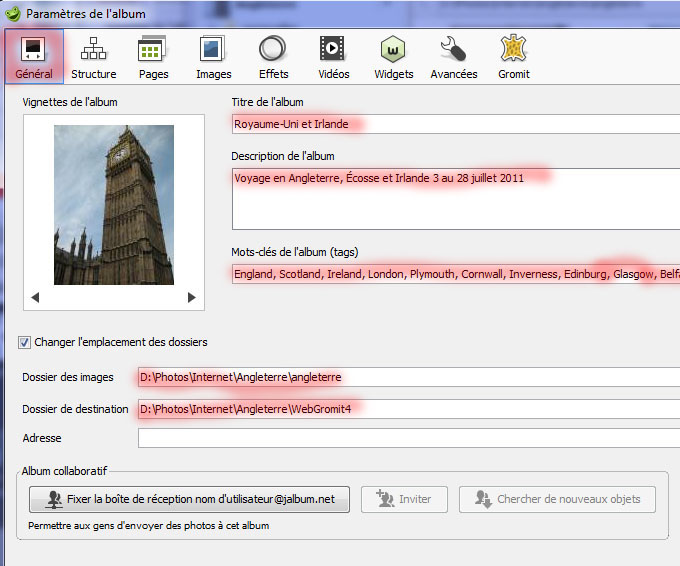Image resolution: width=680 pixels, height=566 pixels.
Task: Click the empty Adresse field
Action: (408, 438)
